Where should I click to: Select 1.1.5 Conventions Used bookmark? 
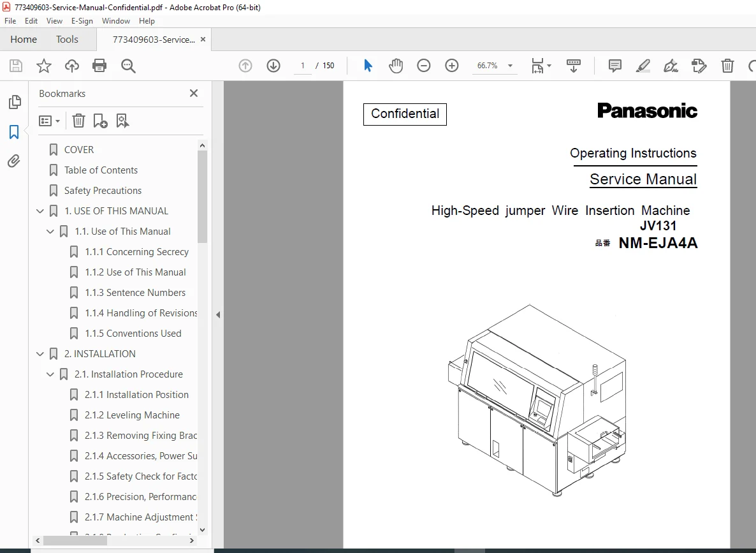click(133, 334)
